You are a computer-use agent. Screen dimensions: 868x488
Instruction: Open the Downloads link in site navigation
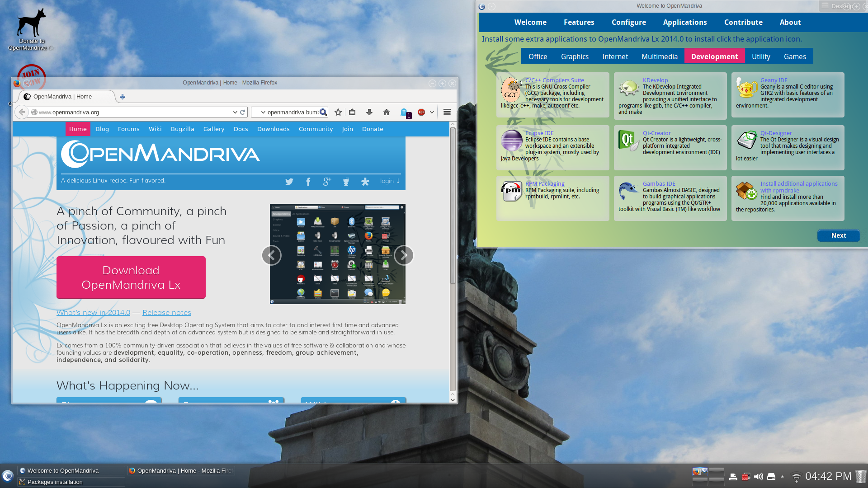pyautogui.click(x=274, y=129)
